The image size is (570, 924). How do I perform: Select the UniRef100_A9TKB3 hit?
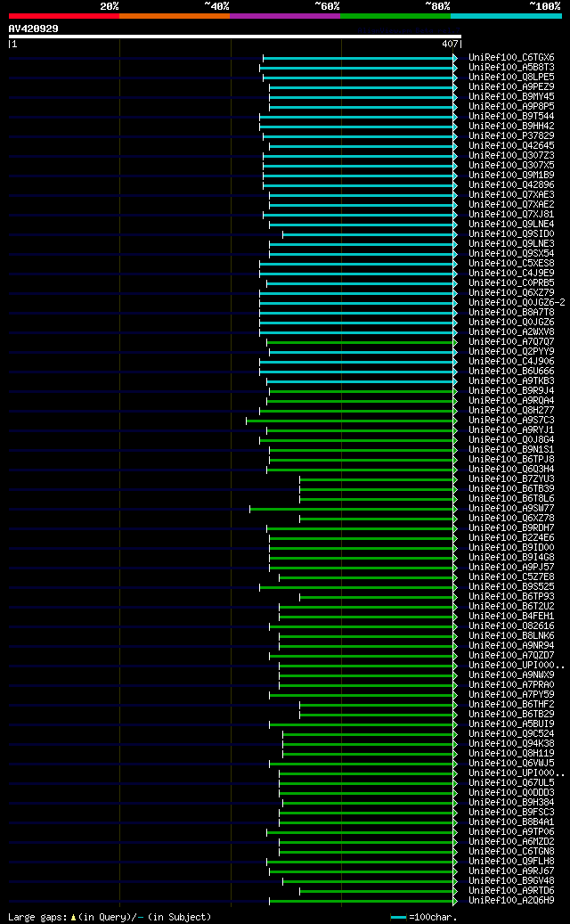coord(511,380)
